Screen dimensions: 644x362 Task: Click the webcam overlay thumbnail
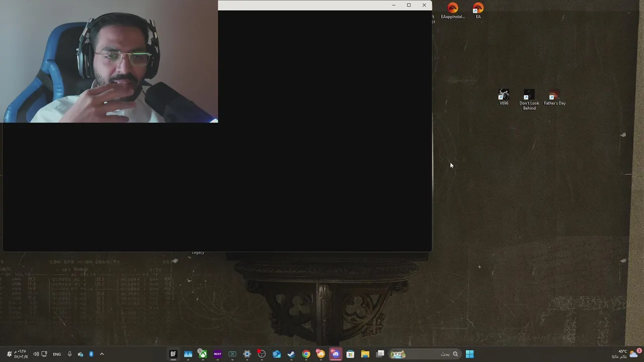coord(109,61)
